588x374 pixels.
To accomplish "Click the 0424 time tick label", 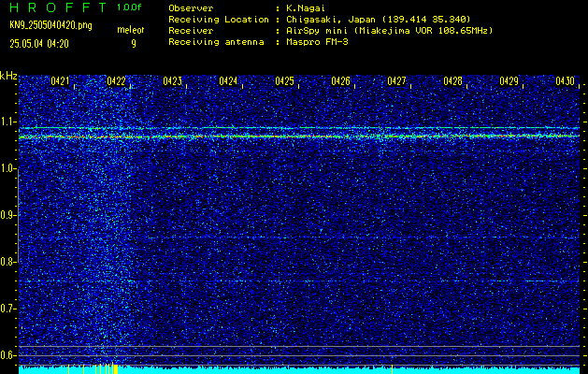I will [x=228, y=80].
